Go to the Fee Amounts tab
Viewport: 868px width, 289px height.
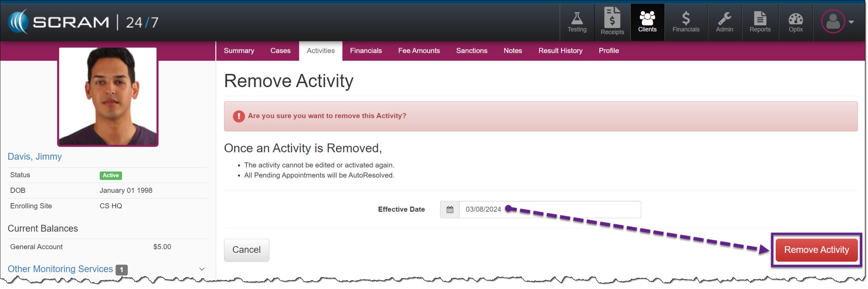coord(419,51)
